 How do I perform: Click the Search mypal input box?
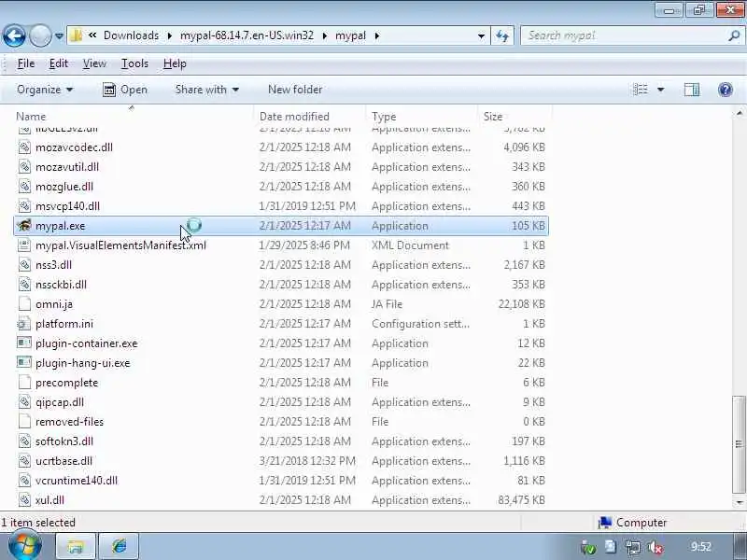(624, 35)
